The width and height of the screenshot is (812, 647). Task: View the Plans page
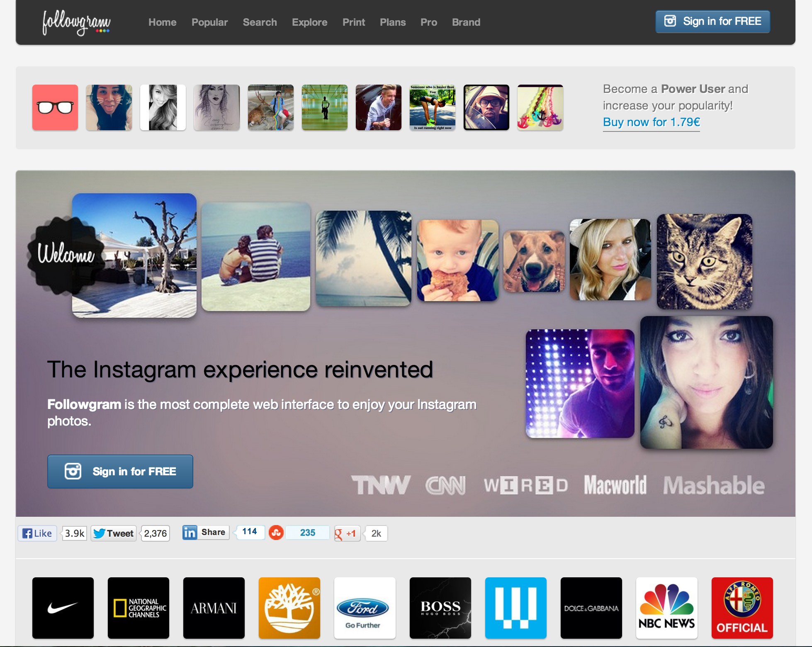point(393,22)
